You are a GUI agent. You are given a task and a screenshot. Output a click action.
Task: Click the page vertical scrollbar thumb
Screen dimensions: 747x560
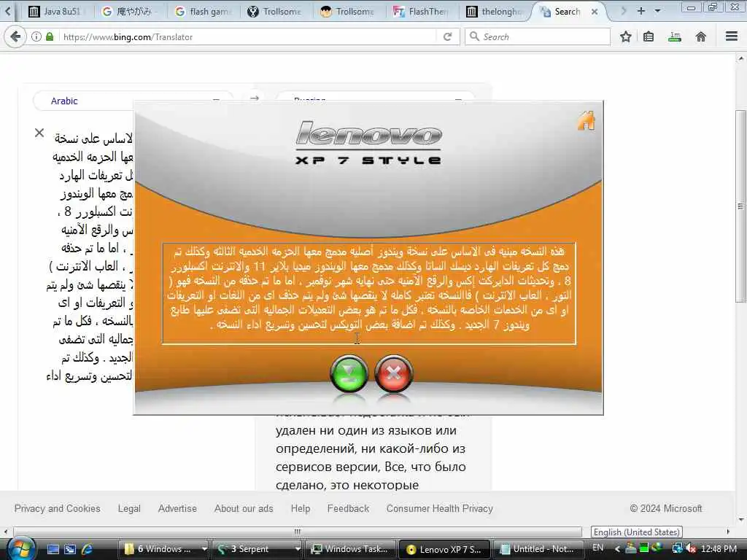740,206
